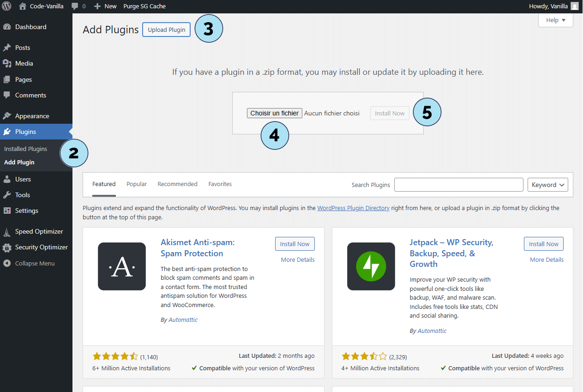Open Appearance via the paintbrush icon

pyautogui.click(x=7, y=116)
